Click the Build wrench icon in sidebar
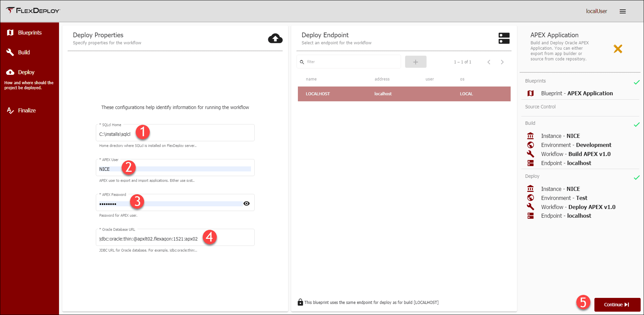This screenshot has width=644, height=315. click(10, 52)
